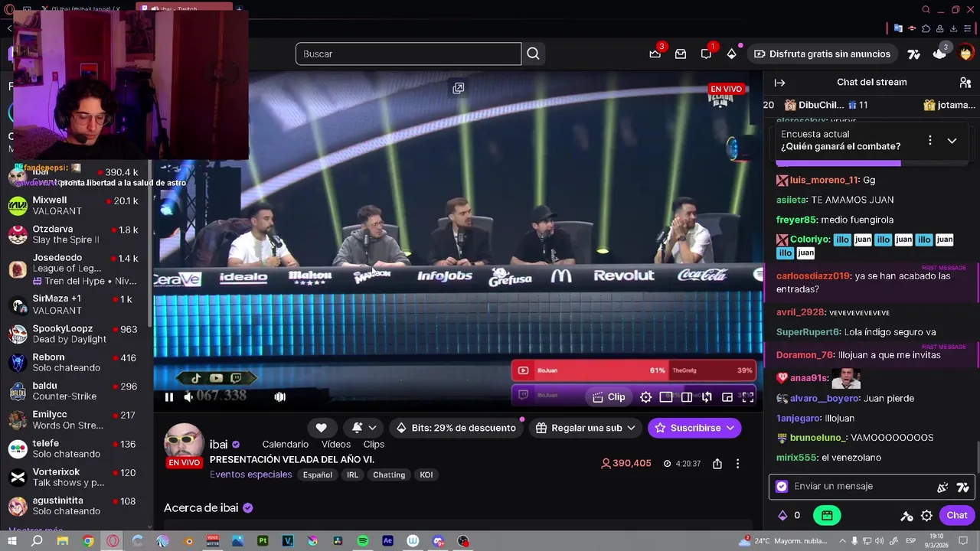
Task: Open chat moderation sword icon
Action: [906, 516]
